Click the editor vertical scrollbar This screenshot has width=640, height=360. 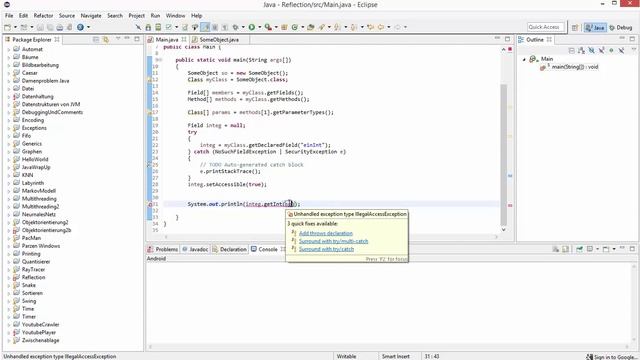pos(504,155)
